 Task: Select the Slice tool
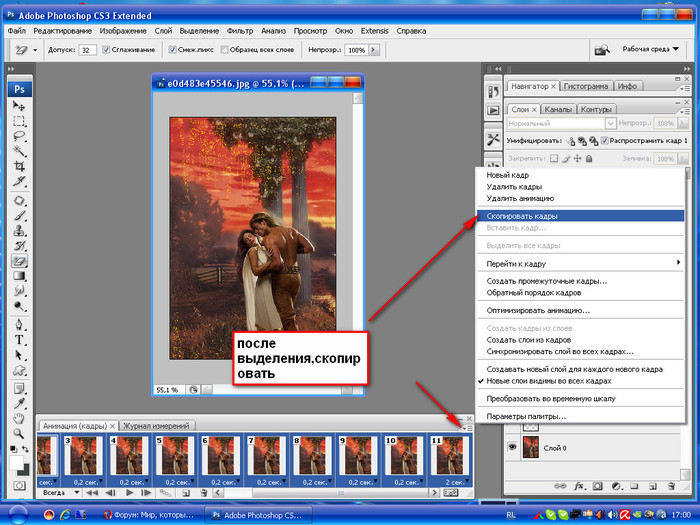point(19,181)
